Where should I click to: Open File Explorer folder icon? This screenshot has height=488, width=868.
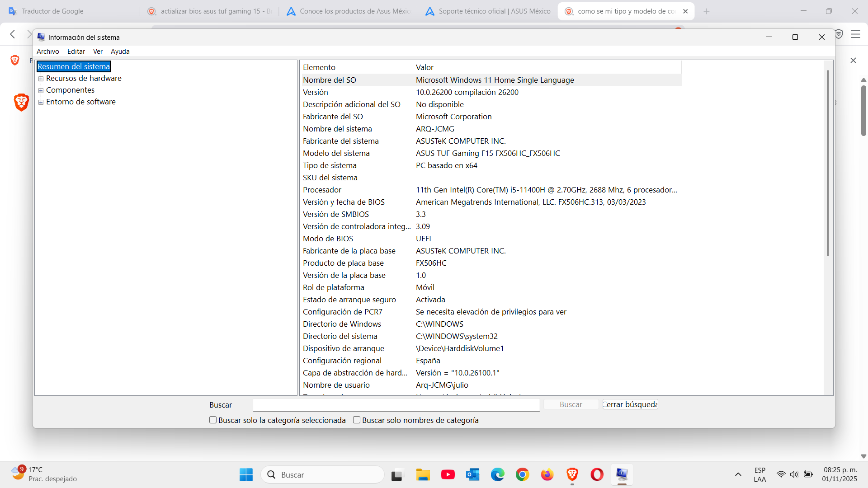(x=423, y=474)
